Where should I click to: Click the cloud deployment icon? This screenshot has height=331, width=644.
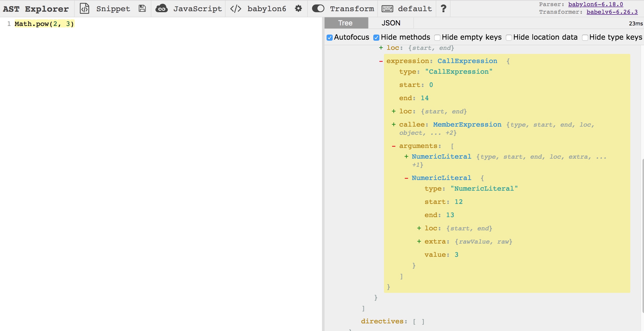click(x=162, y=8)
